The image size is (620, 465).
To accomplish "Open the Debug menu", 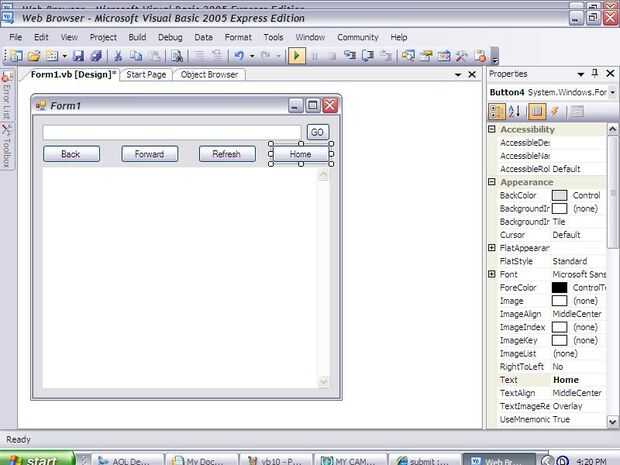I will pyautogui.click(x=170, y=37).
